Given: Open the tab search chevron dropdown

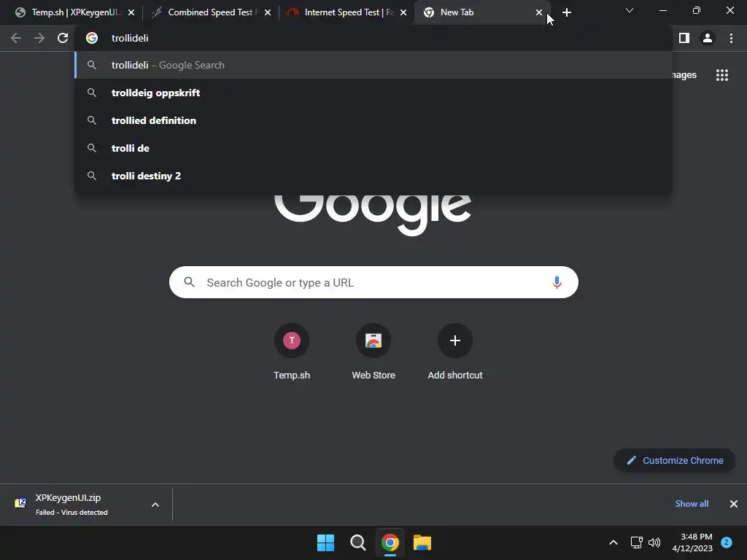Looking at the screenshot, I should coord(630,10).
